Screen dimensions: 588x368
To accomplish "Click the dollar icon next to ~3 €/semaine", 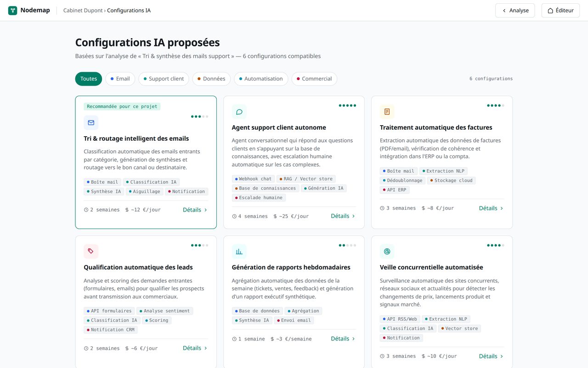I will (272, 339).
